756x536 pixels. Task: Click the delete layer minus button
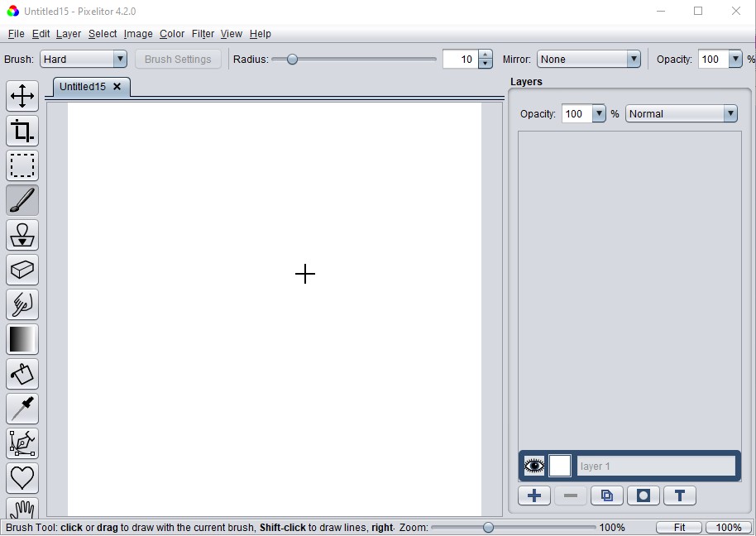tap(571, 495)
